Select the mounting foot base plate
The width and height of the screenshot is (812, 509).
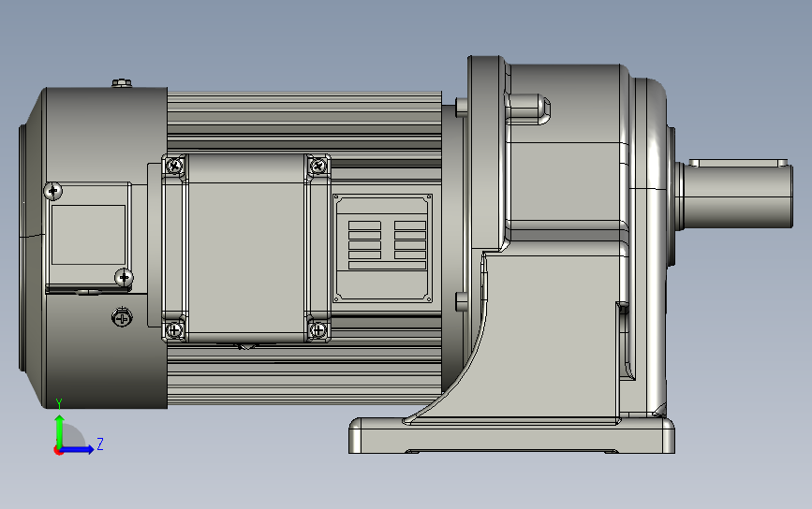(x=511, y=435)
